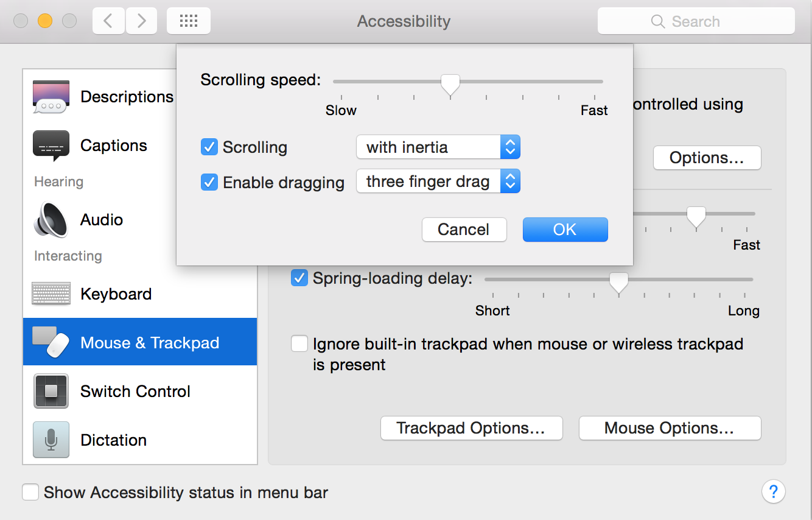The height and width of the screenshot is (520, 812).
Task: Click the Search field
Action: [696, 21]
